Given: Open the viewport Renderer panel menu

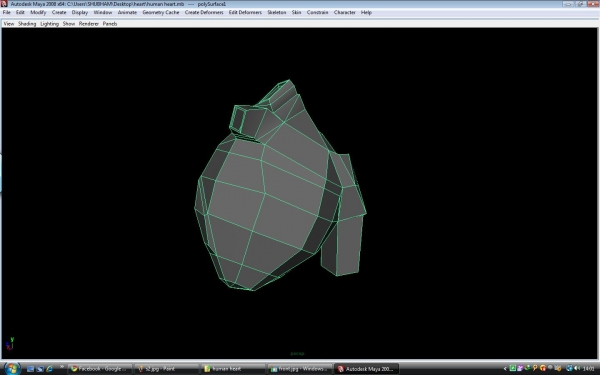Looking at the screenshot, I should pyautogui.click(x=89, y=24).
